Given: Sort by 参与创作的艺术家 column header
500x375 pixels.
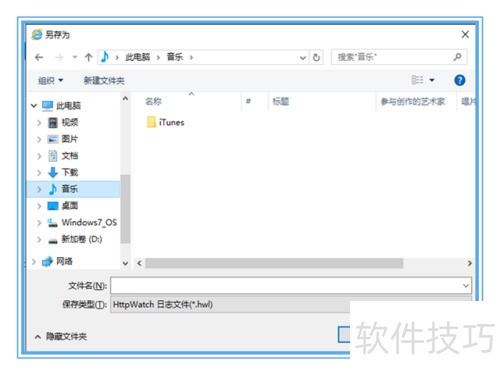Looking at the screenshot, I should pos(413,101).
